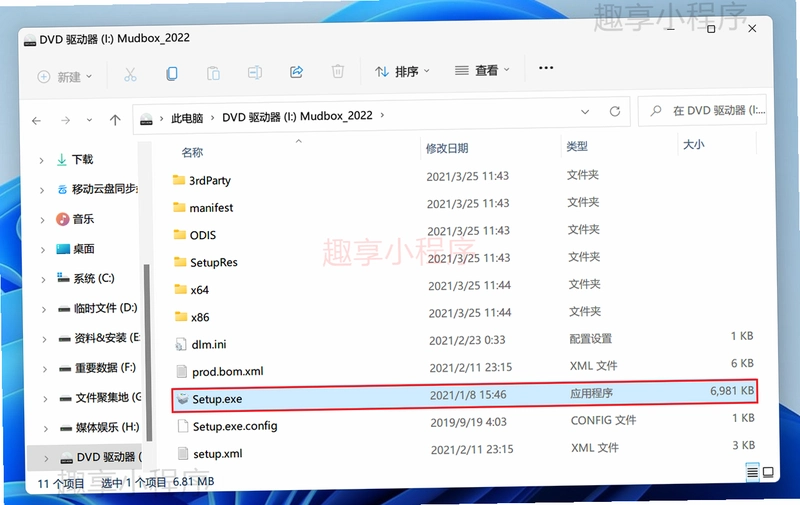Click the Paste clipboard icon
The width and height of the screenshot is (800, 505).
[x=213, y=73]
